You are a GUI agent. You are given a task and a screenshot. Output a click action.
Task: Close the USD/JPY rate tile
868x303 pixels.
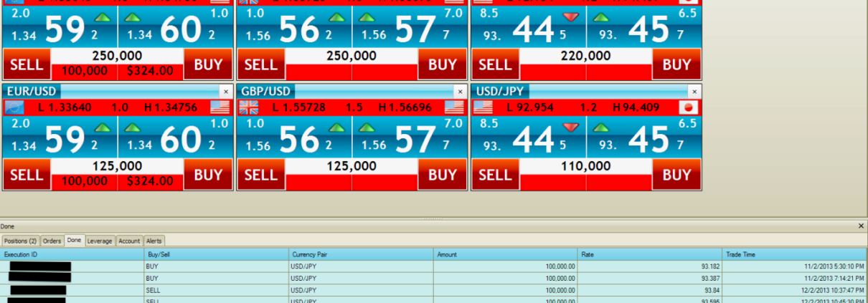(693, 92)
